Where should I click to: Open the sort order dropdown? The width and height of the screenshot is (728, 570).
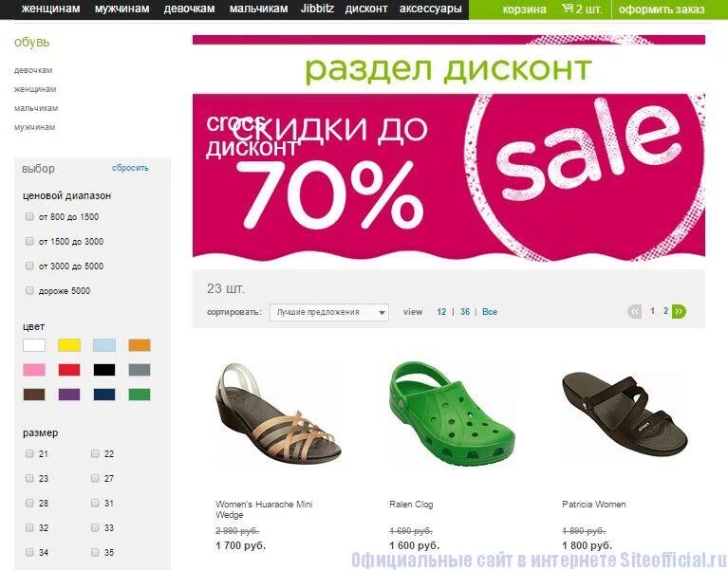click(x=329, y=312)
